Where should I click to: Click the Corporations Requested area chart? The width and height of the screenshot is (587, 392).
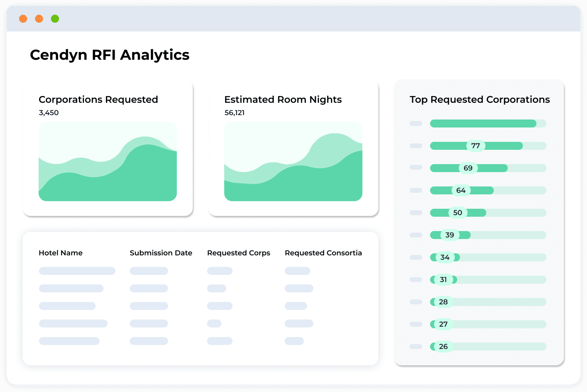pos(108,161)
